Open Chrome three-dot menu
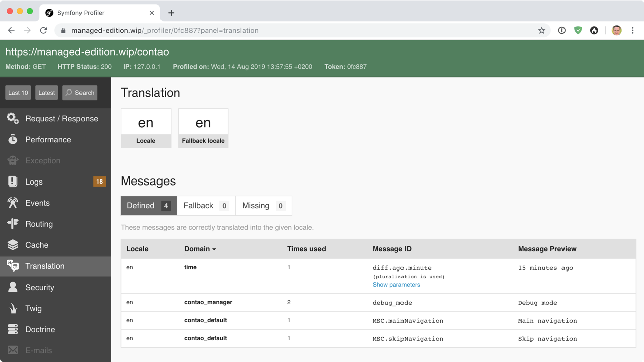Image resolution: width=644 pixels, height=362 pixels. (x=633, y=30)
